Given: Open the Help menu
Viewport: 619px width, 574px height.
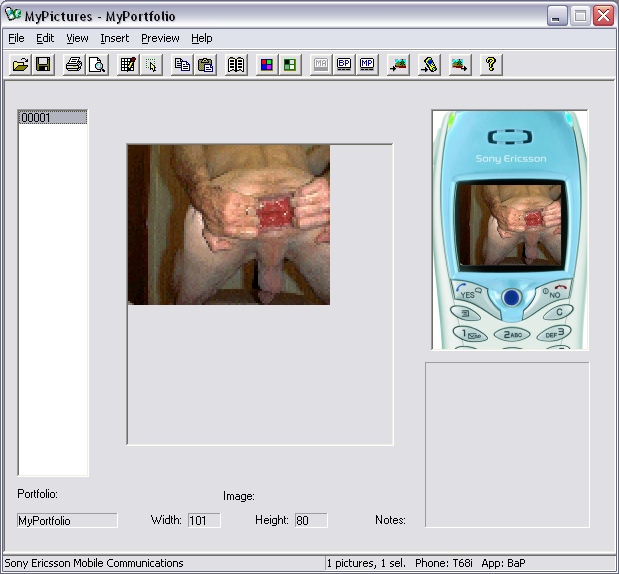Looking at the screenshot, I should [x=202, y=38].
